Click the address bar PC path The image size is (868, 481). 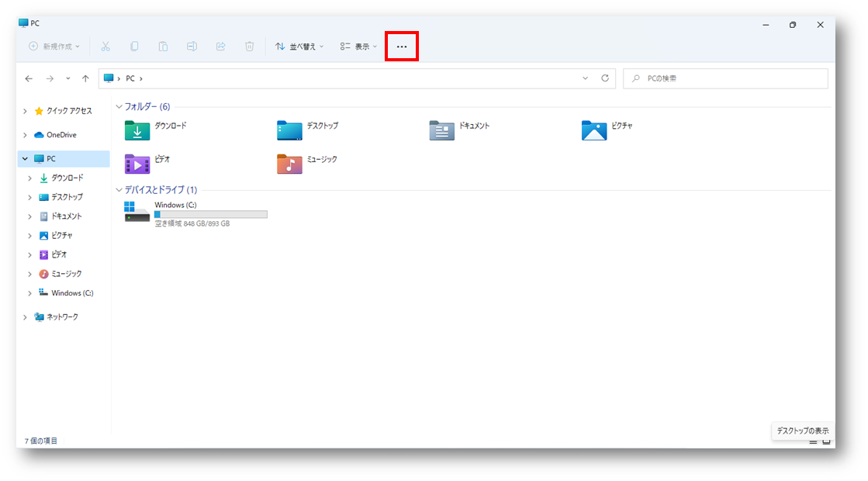point(357,78)
